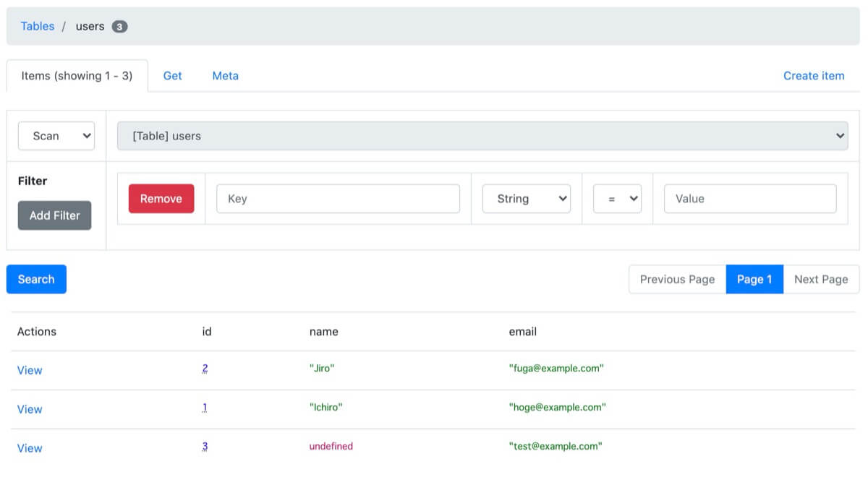The height and width of the screenshot is (485, 868).
Task: Open the "=" operator dropdown
Action: [618, 198]
